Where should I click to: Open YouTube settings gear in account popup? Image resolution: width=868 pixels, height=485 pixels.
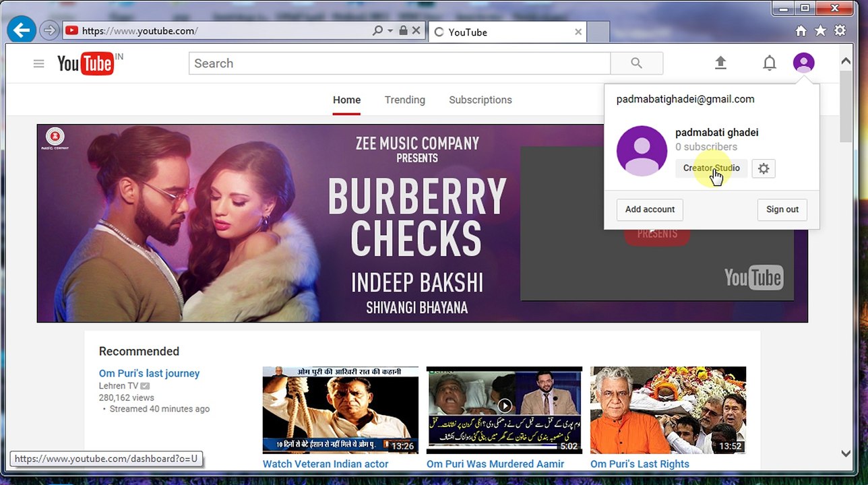(x=764, y=168)
